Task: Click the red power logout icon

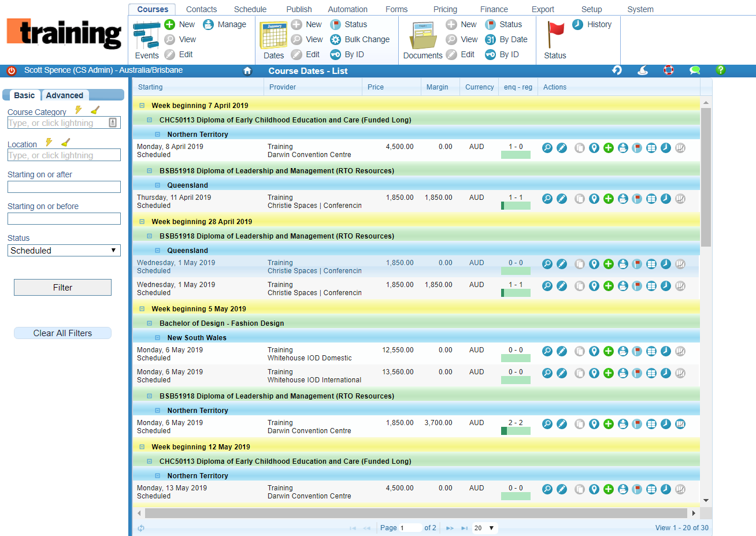Action: point(12,70)
